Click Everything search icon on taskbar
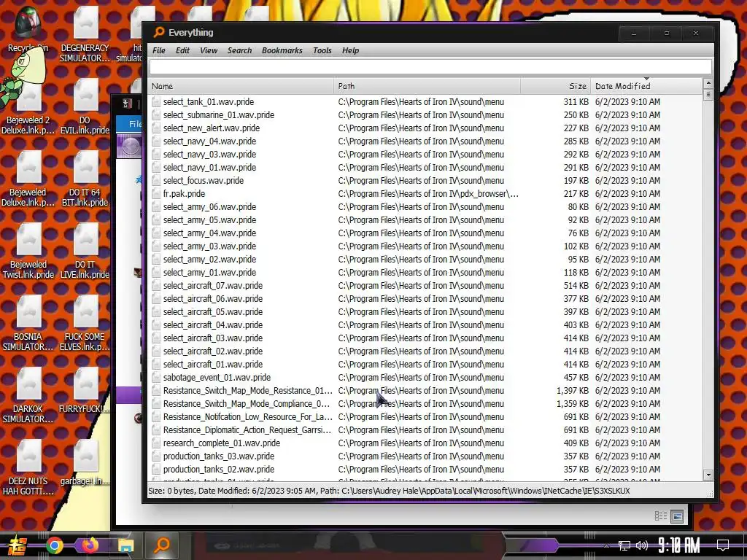The height and width of the screenshot is (560, 747). 163,545
